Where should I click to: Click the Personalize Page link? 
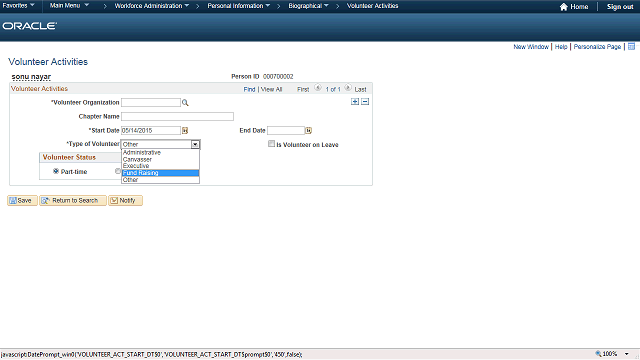coord(597,47)
